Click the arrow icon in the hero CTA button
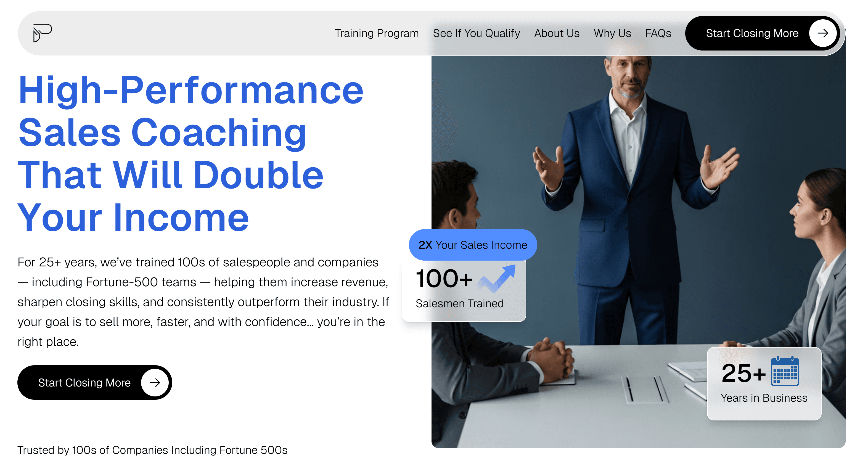This screenshot has height=474, width=868. point(155,382)
